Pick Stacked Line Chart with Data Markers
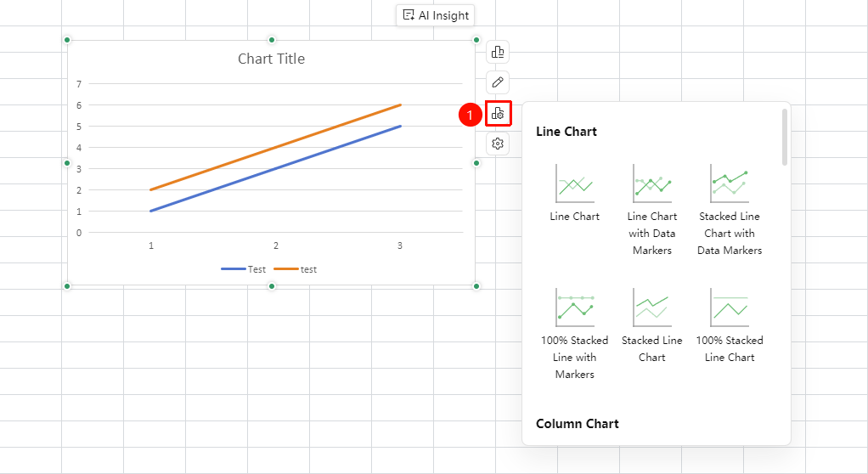868x474 pixels. click(730, 183)
